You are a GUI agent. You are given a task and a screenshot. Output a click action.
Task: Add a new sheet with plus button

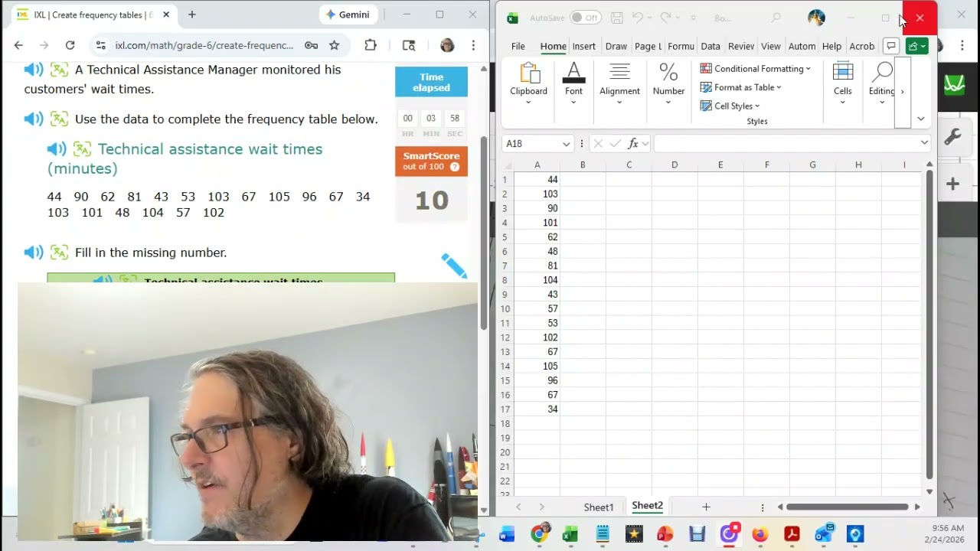pyautogui.click(x=706, y=507)
